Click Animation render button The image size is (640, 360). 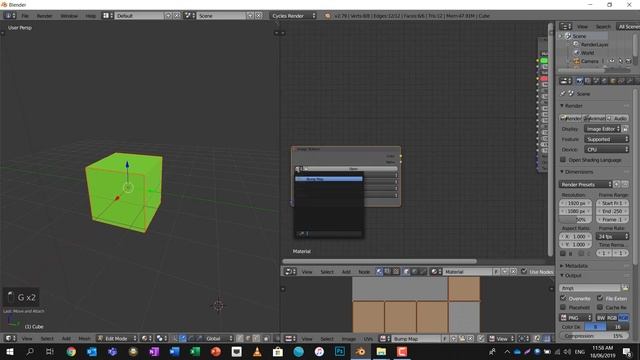[595, 118]
